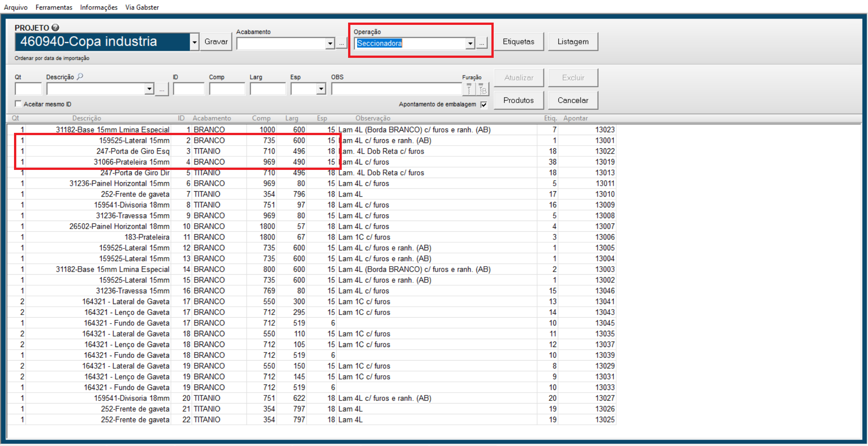Click the Etiq. column header
The image size is (868, 446).
550,118
